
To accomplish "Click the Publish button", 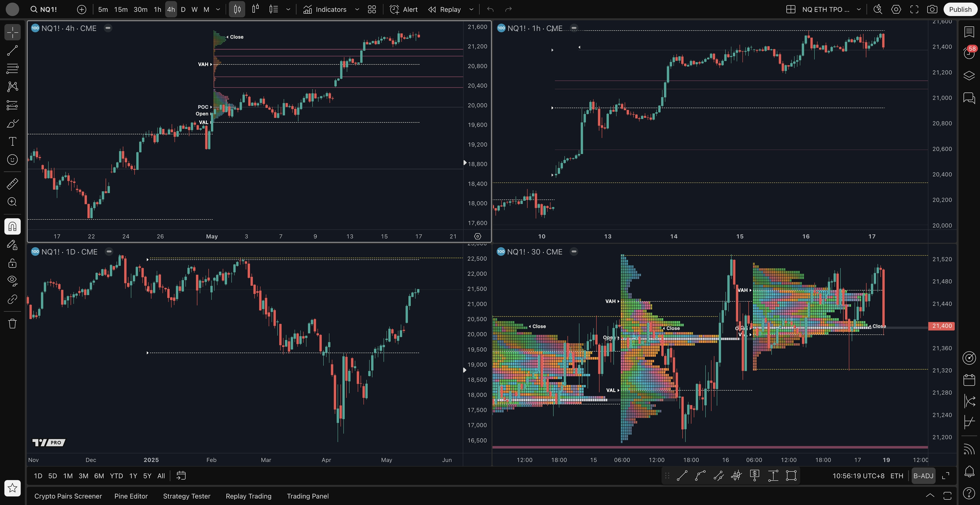I will pyautogui.click(x=960, y=9).
